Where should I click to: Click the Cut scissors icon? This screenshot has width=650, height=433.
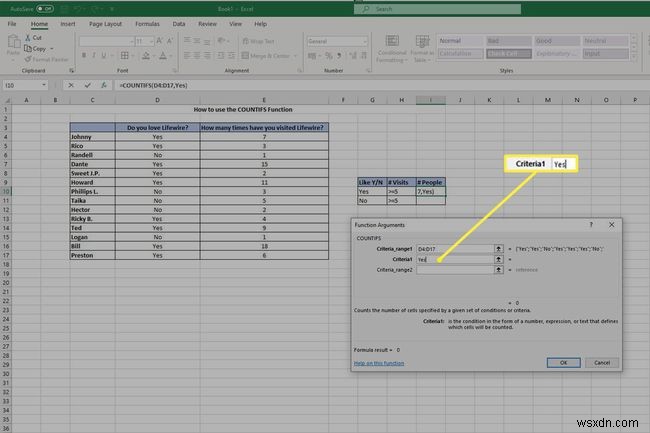click(28, 38)
